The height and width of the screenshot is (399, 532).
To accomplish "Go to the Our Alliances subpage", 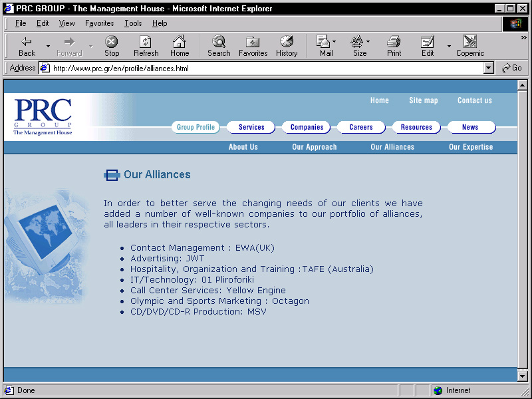I will (392, 147).
